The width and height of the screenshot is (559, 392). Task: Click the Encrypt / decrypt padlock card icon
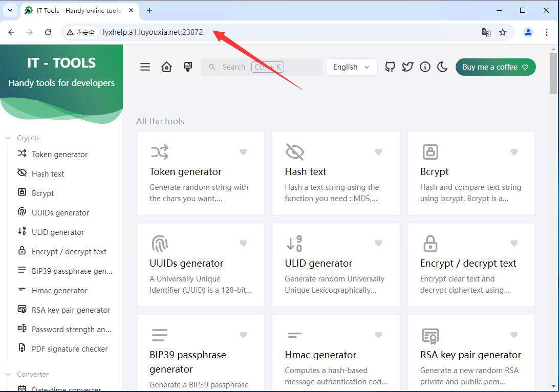(431, 244)
